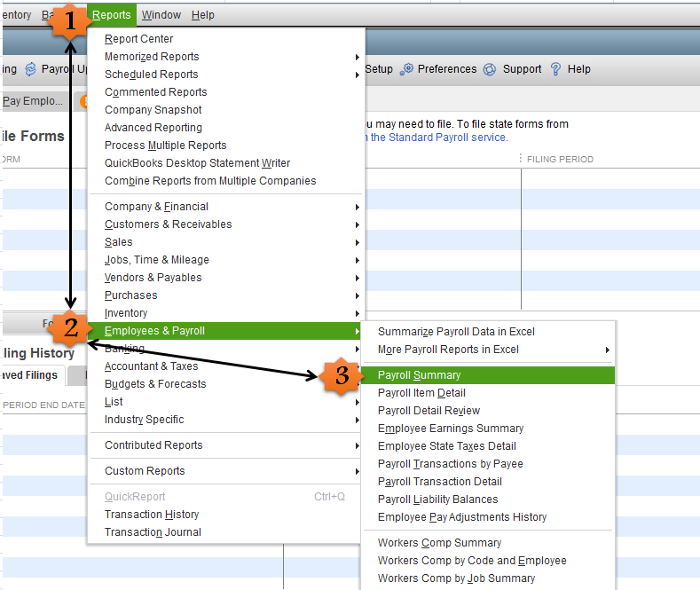Click the Help question mark icon
The image size is (700, 590).
pos(555,69)
